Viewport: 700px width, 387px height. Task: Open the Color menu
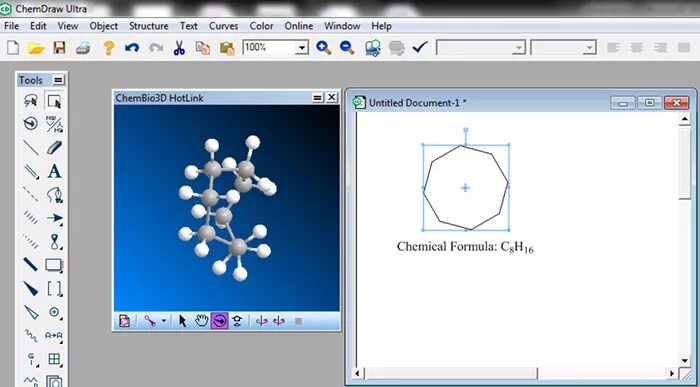point(262,26)
